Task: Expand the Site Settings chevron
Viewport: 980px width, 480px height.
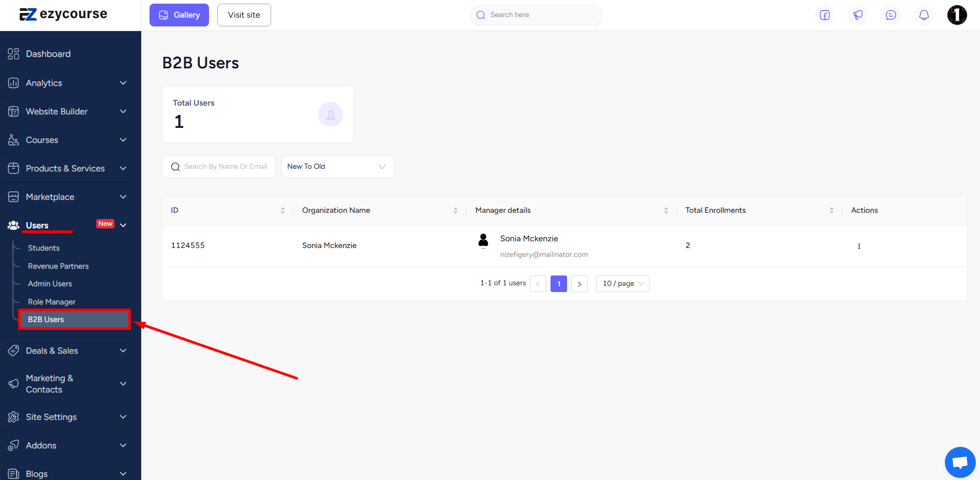Action: click(x=123, y=417)
